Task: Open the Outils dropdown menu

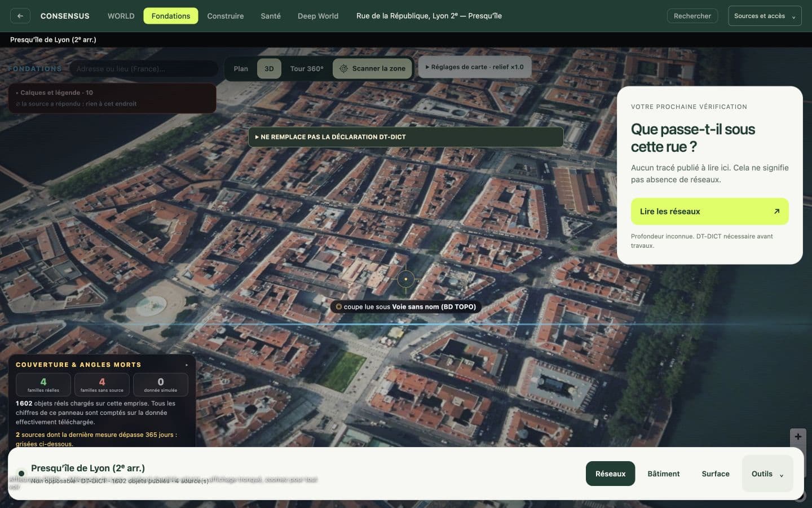Action: point(767,474)
